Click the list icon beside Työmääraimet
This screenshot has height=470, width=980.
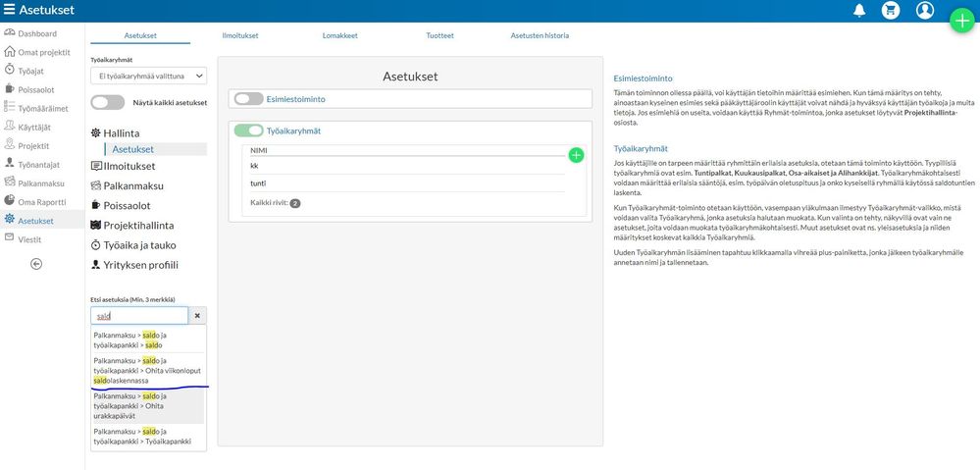(x=10, y=108)
